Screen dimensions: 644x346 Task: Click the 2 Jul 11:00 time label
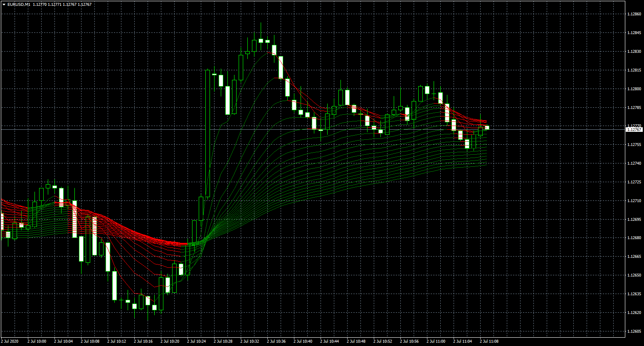pos(436,341)
